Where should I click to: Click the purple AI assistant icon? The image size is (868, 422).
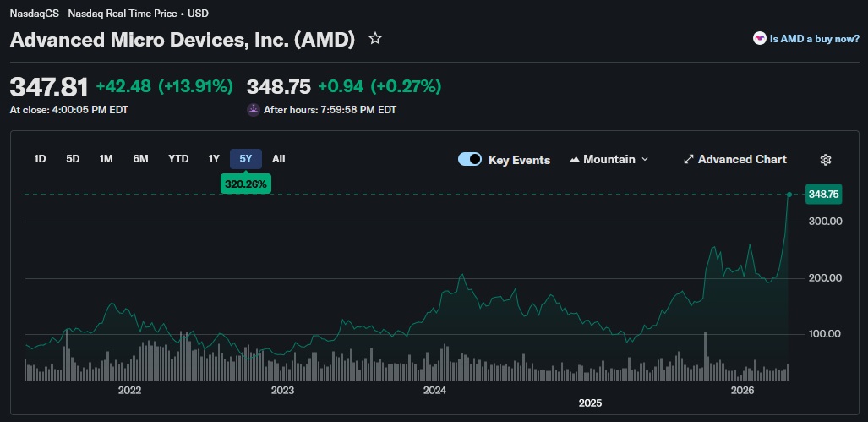pos(759,39)
